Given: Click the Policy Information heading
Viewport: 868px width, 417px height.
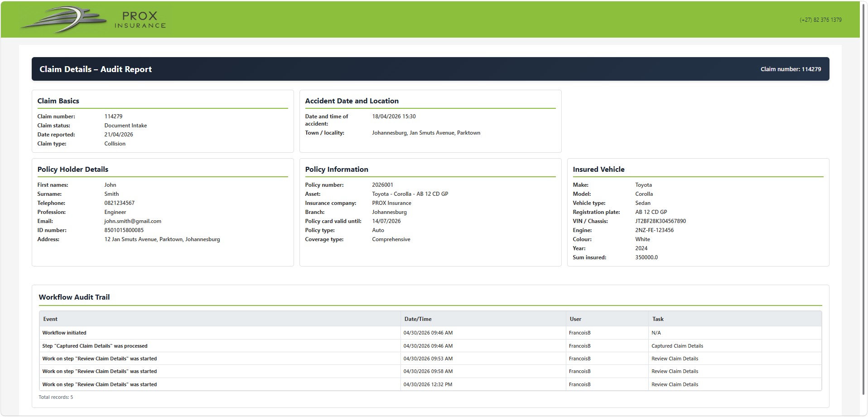Looking at the screenshot, I should click(x=337, y=170).
